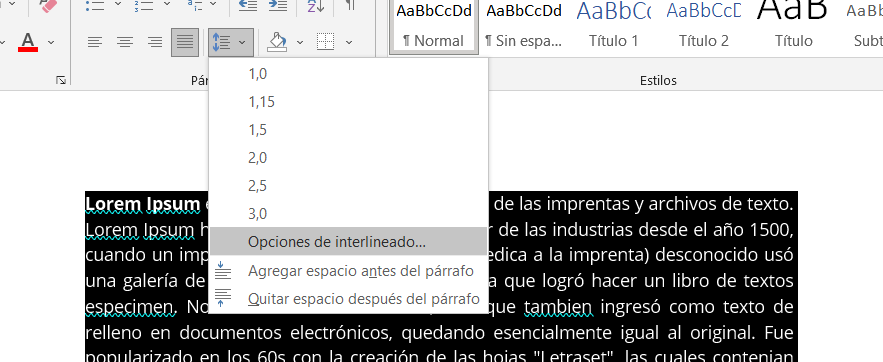
Task: Apply the red font color
Action: [28, 42]
